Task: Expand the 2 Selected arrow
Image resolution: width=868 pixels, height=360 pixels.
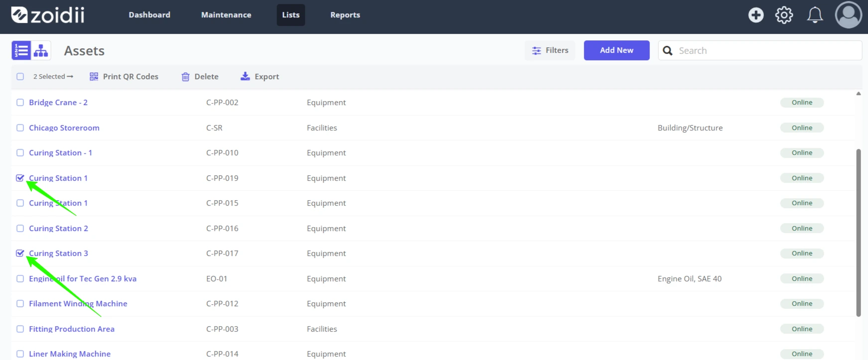Action: pos(70,77)
